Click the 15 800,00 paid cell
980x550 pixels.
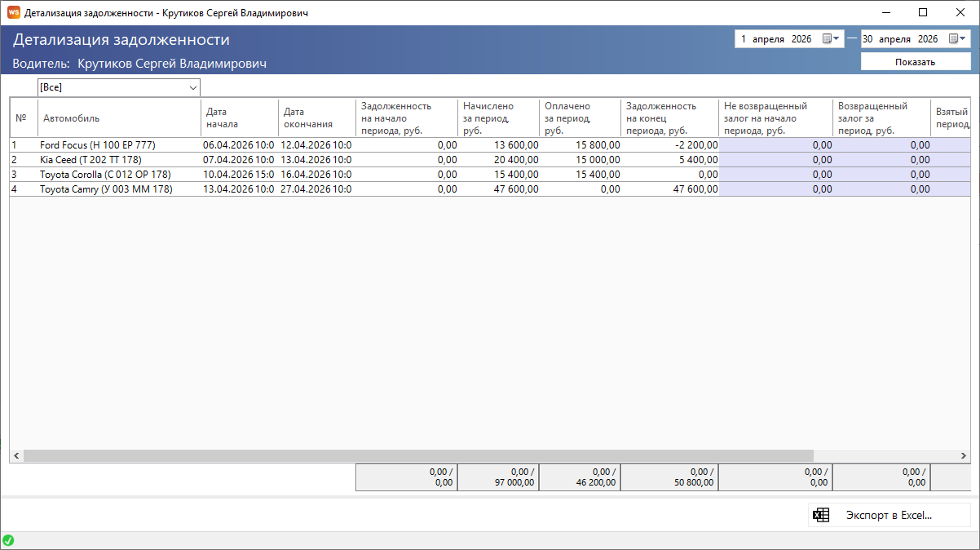(580, 144)
